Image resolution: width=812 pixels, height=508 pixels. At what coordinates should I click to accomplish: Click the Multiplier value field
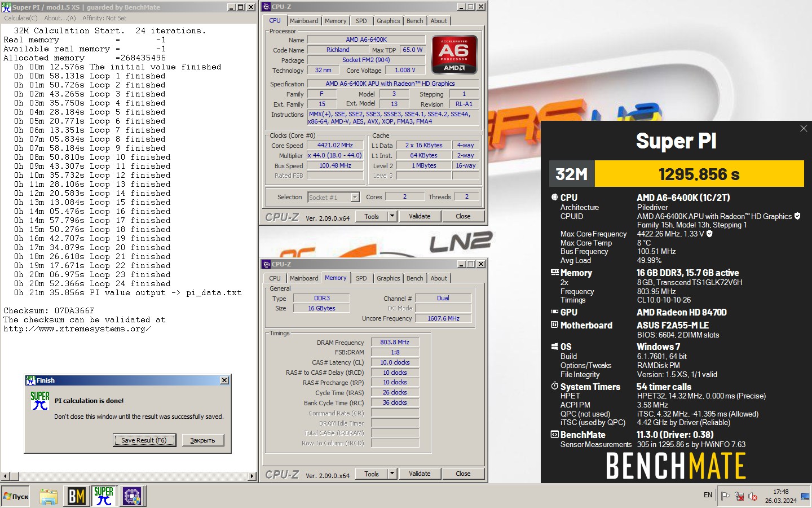pos(335,155)
